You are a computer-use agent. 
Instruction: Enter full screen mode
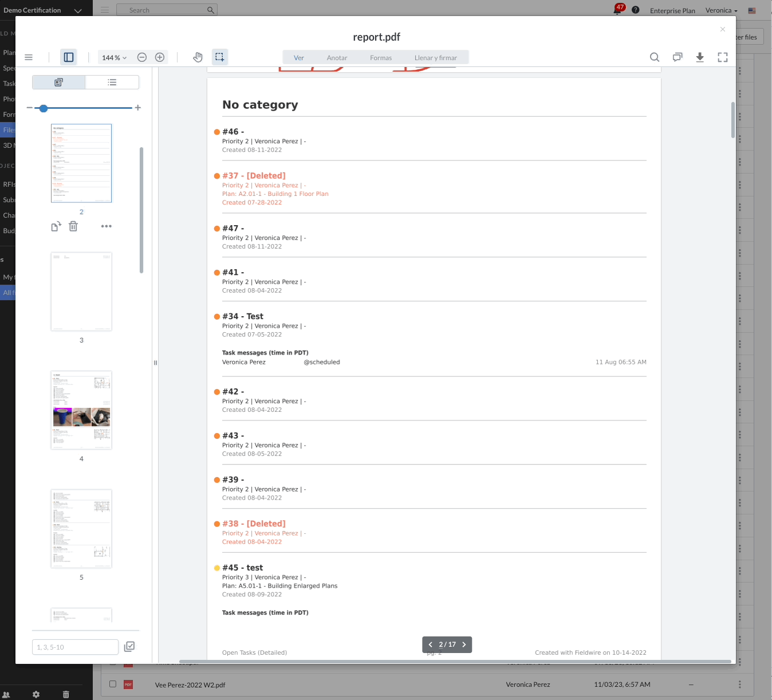723,57
